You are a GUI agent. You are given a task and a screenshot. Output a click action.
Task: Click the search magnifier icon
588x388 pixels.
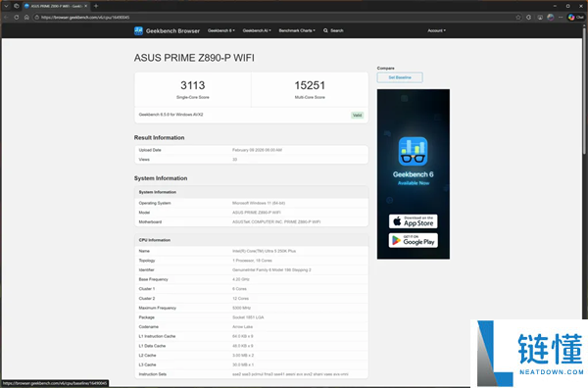coord(325,30)
